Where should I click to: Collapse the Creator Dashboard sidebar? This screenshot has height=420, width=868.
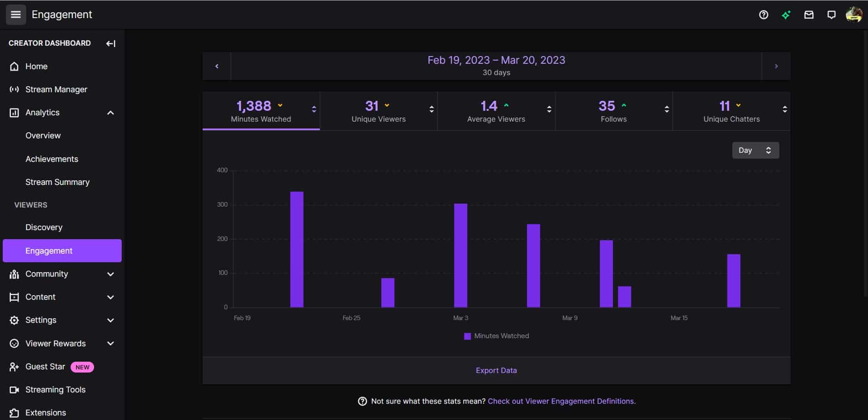[x=110, y=43]
